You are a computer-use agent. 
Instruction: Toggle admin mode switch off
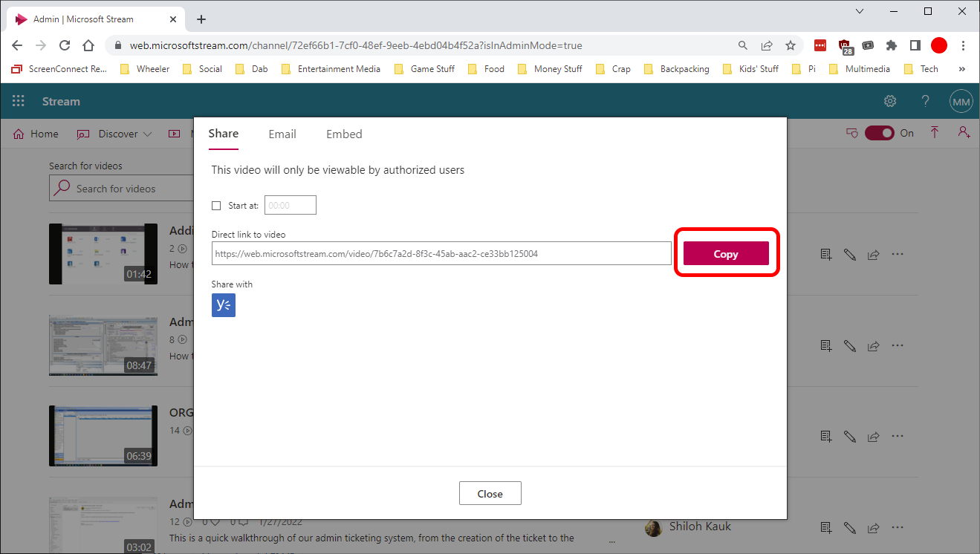coord(879,133)
